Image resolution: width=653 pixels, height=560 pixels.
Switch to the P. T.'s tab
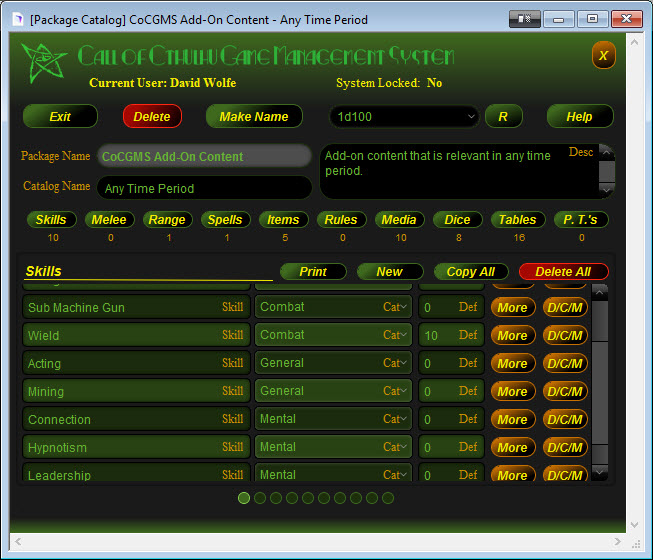pos(581,219)
